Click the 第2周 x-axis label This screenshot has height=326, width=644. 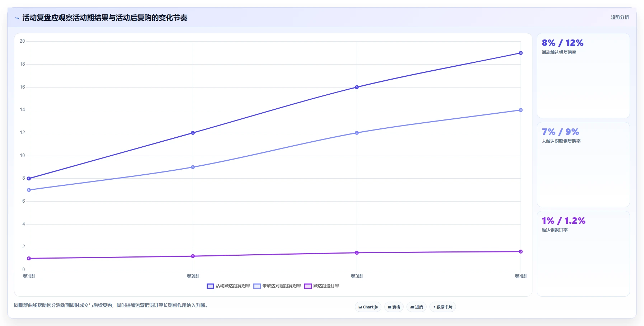click(x=193, y=276)
